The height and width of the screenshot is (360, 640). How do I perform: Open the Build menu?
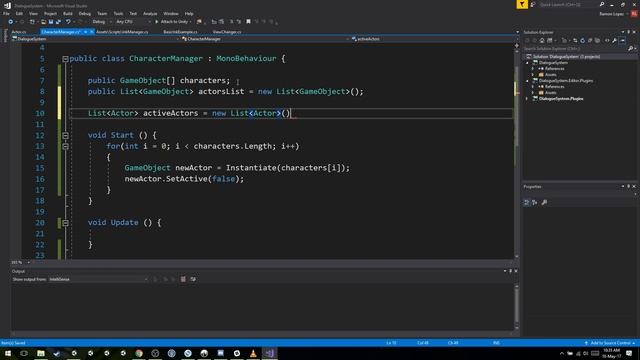pyautogui.click(x=68, y=13)
